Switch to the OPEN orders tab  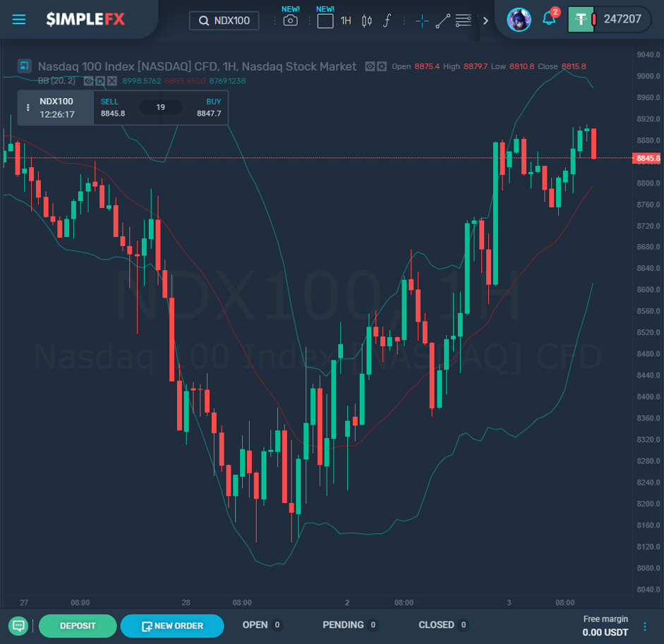coord(262,625)
